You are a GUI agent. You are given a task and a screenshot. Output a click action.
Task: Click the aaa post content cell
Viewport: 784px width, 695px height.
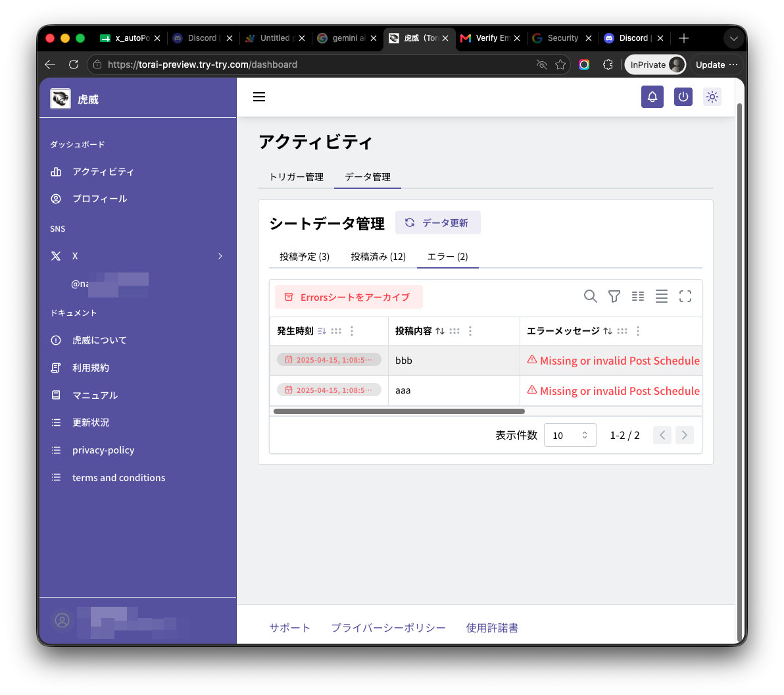point(454,390)
